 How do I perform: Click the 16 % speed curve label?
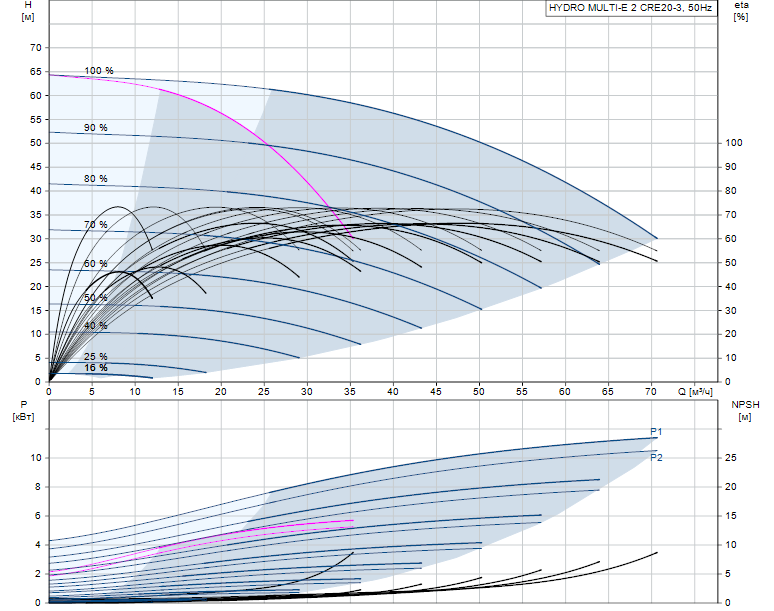95,368
